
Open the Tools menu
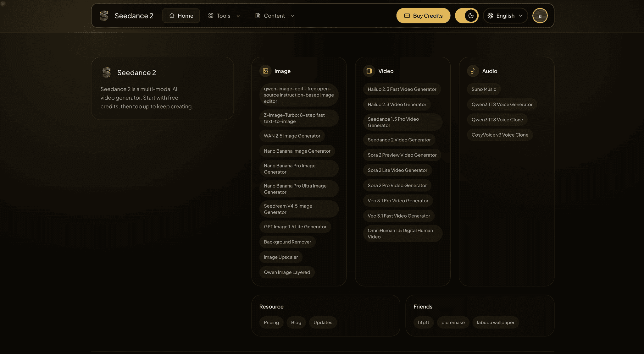(x=224, y=16)
